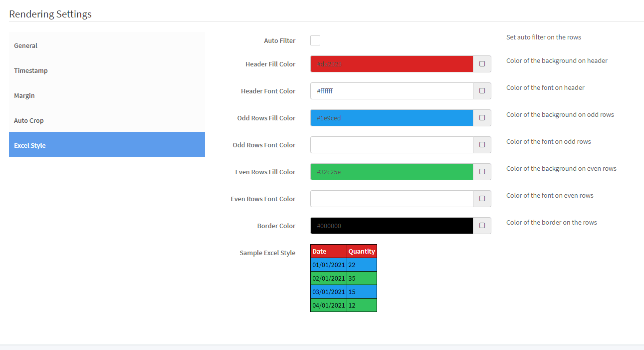
Task: Enable the Auto Filter checkbox
Action: (x=315, y=40)
